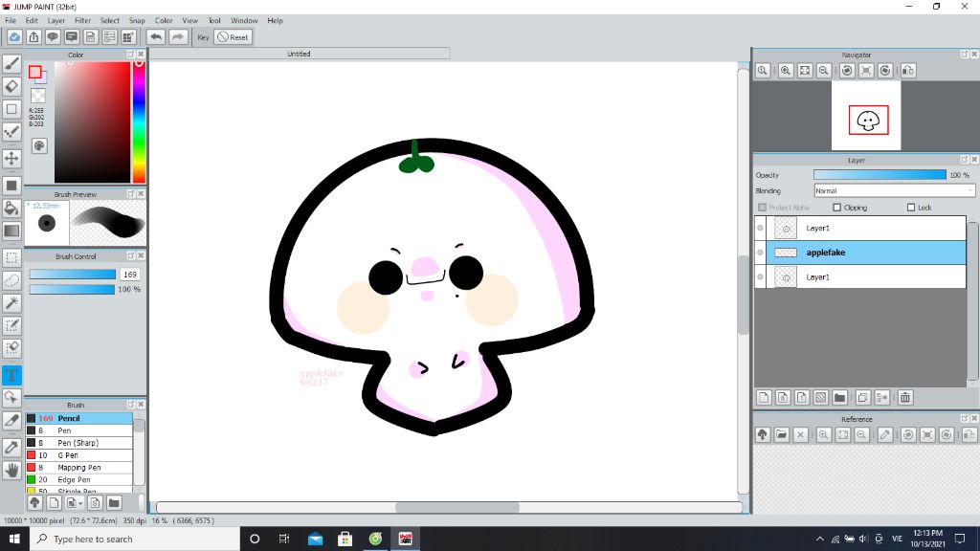Image resolution: width=980 pixels, height=551 pixels.
Task: Click the Reference panel eyedropper icon
Action: tap(885, 435)
